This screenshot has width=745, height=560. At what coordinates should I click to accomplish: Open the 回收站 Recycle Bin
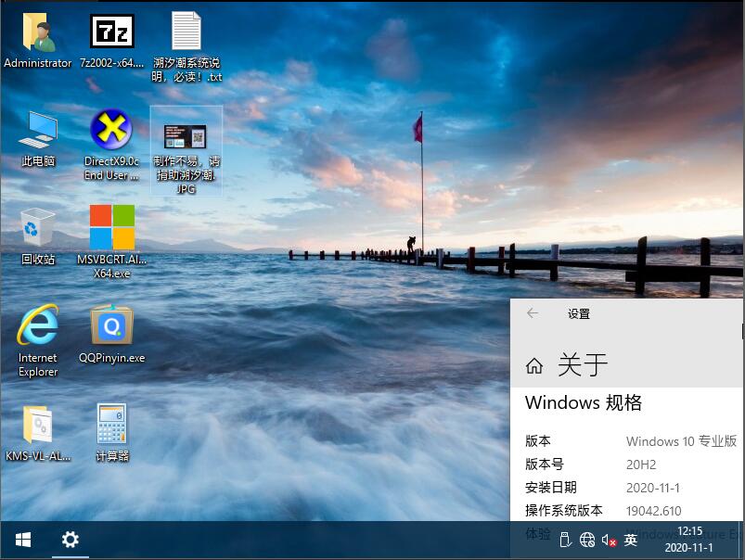pyautogui.click(x=37, y=228)
